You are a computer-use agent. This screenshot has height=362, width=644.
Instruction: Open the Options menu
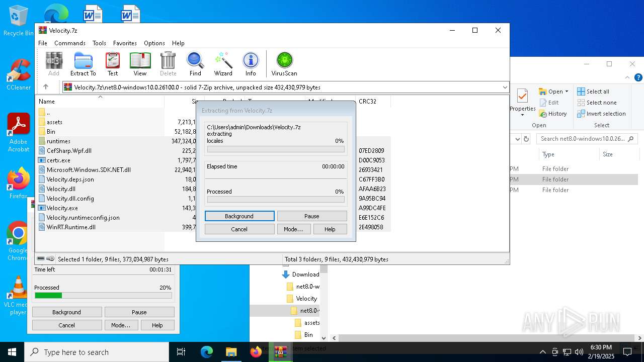[154, 43]
